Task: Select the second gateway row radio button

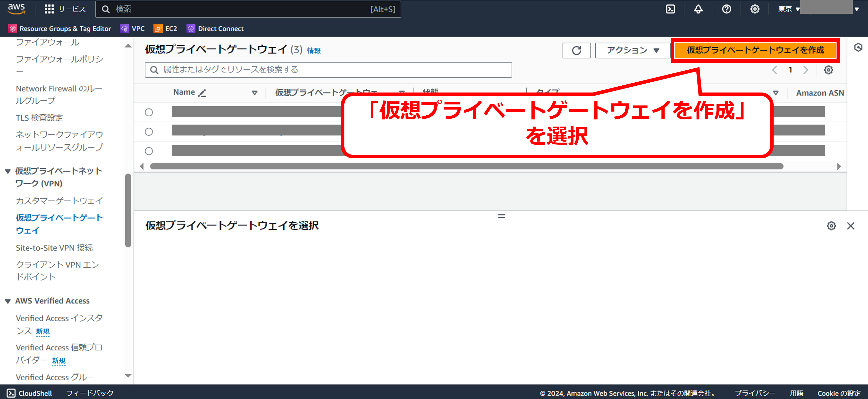Action: tap(149, 132)
